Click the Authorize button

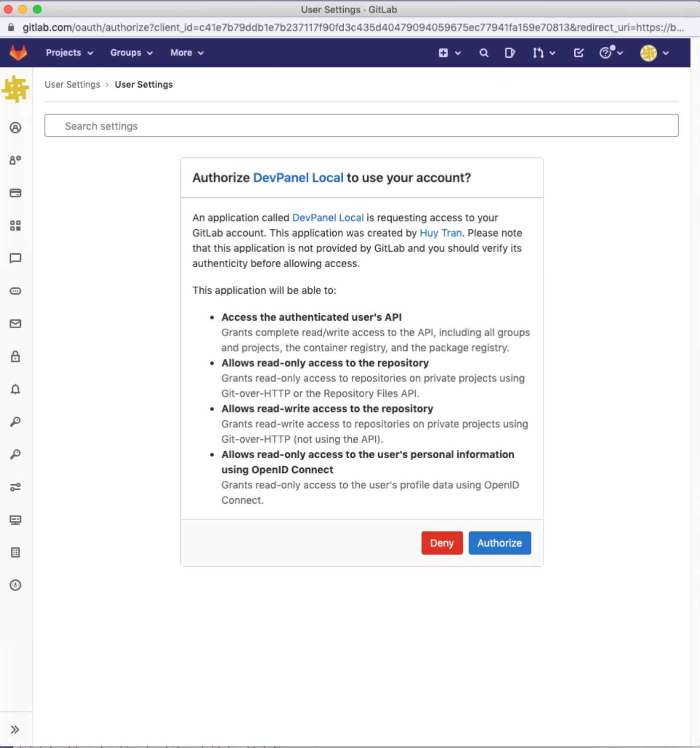499,543
